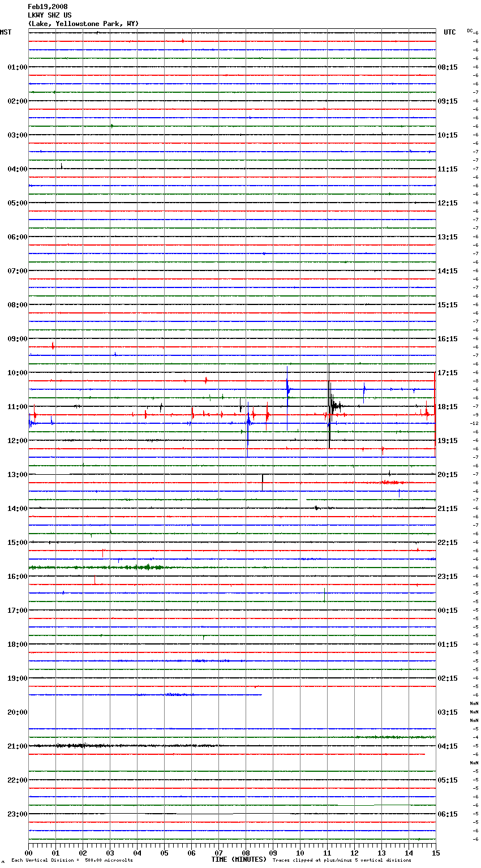Select the minute 08 label on bottom axis
This screenshot has height=868, width=481.
(x=246, y=853)
